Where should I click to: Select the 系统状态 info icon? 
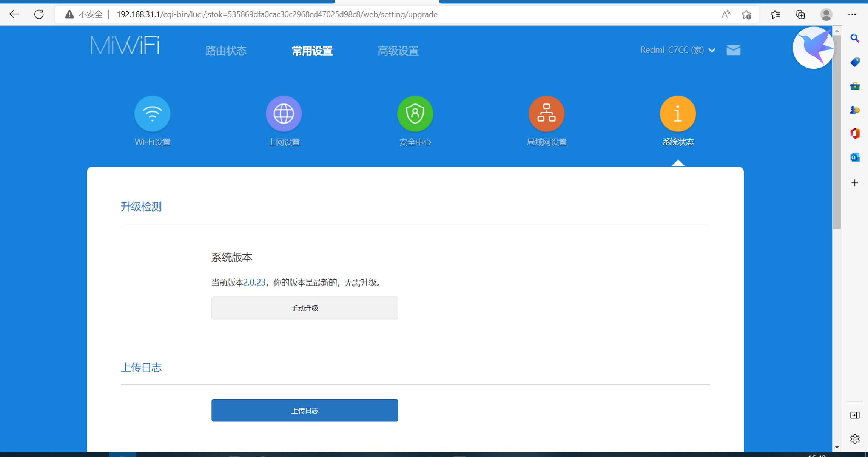(x=678, y=114)
